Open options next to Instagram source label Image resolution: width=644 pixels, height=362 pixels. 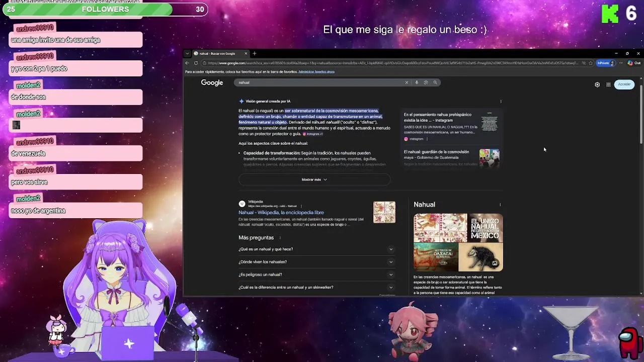427,139
